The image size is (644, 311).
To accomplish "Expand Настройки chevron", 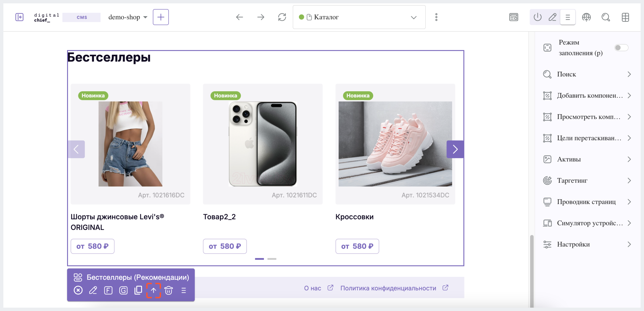I will pyautogui.click(x=629, y=244).
